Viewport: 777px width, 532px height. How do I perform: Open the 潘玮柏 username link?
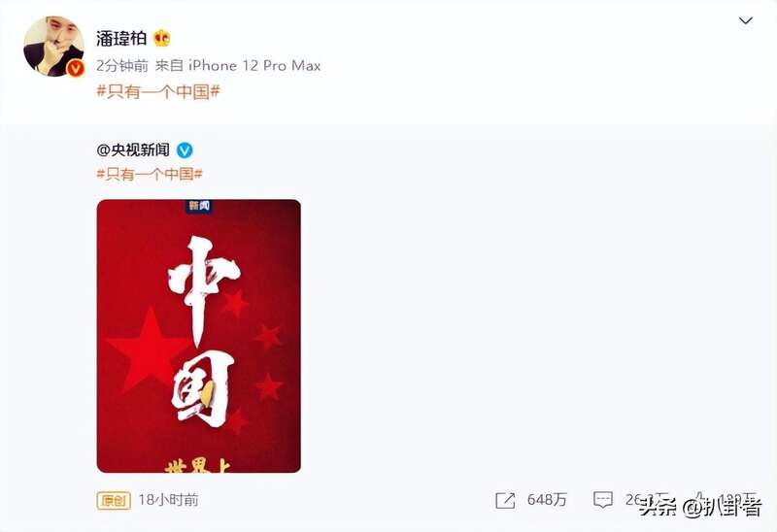pyautogui.click(x=121, y=38)
